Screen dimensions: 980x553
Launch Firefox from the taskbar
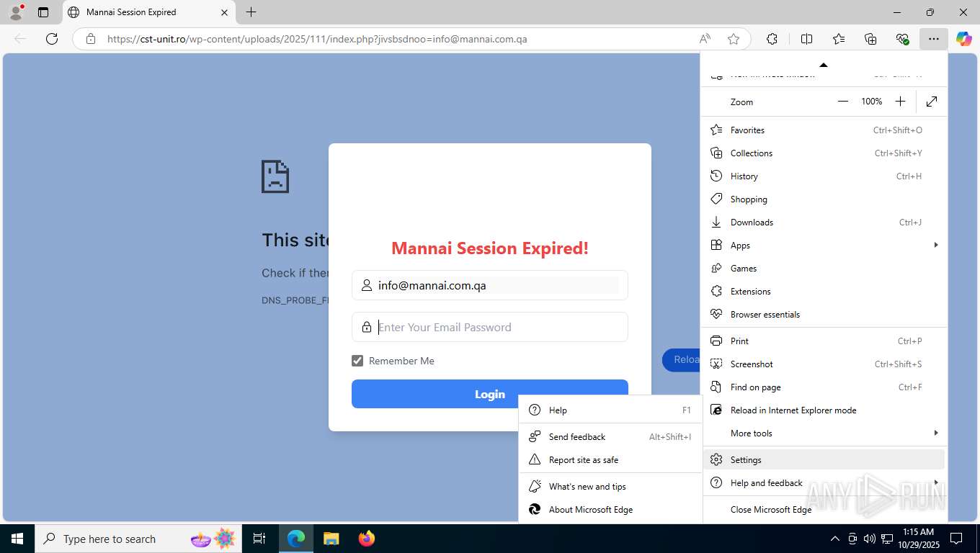366,539
